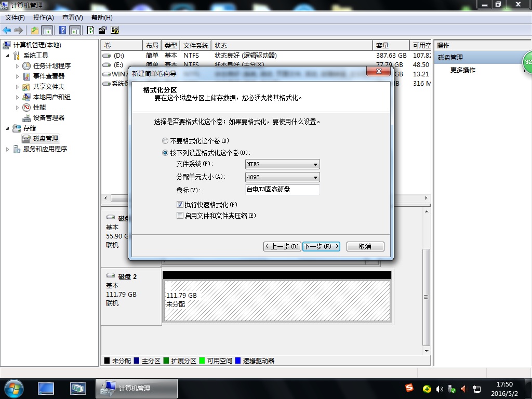Click the Properties toolbar icon
This screenshot has width=532, height=399.
click(102, 31)
